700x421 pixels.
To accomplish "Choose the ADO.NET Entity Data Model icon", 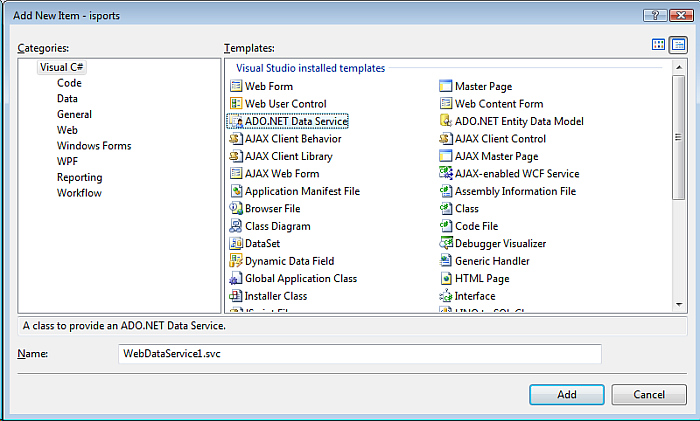I will pos(446,121).
